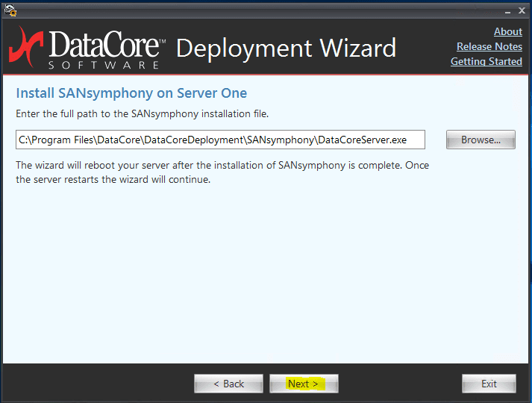The height and width of the screenshot is (403, 532).
Task: Proceed with the highlighted Next button
Action: 304,384
